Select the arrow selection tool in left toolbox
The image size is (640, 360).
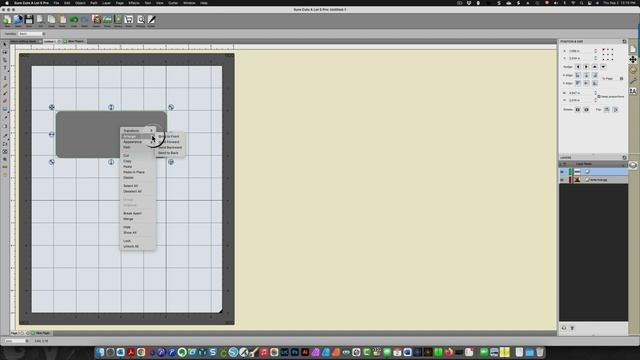[5, 44]
